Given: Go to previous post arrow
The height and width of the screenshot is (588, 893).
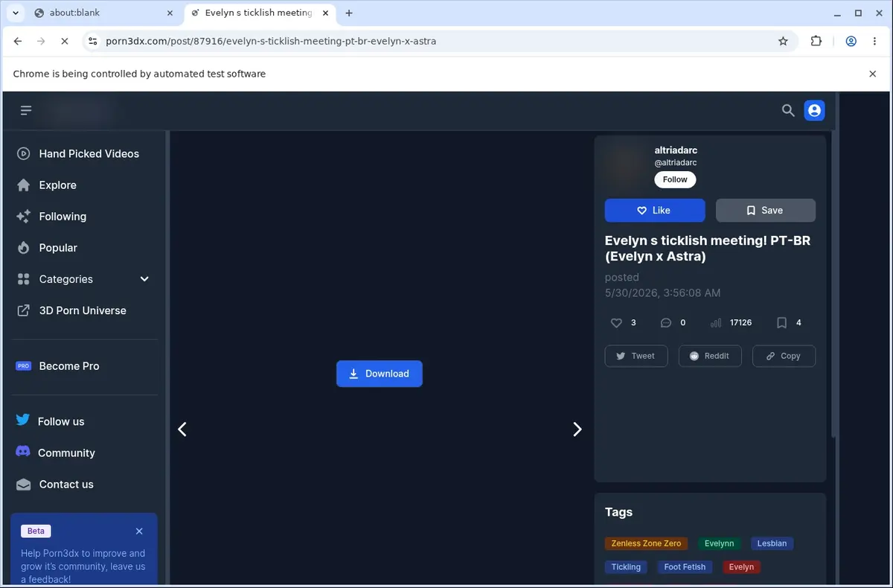Looking at the screenshot, I should (x=182, y=429).
